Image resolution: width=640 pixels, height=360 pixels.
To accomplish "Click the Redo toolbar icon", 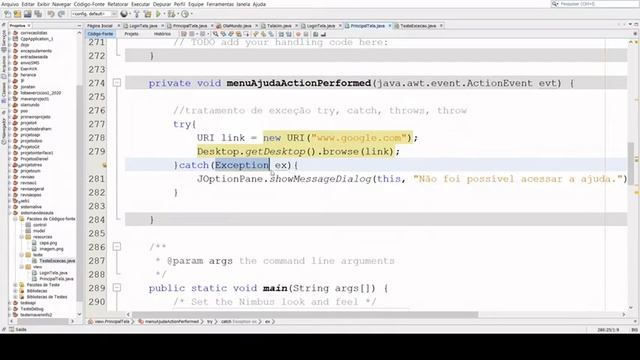I will tap(61, 14).
